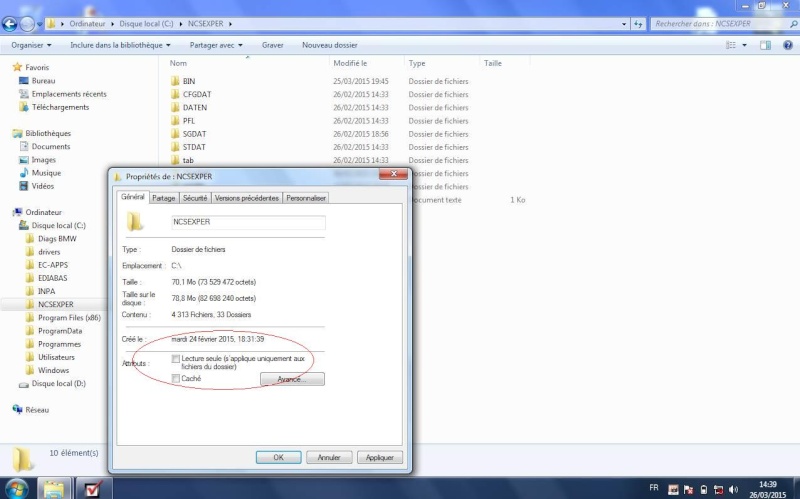Open Disque local (D:) in sidebar
The height and width of the screenshot is (499, 800).
tap(58, 384)
